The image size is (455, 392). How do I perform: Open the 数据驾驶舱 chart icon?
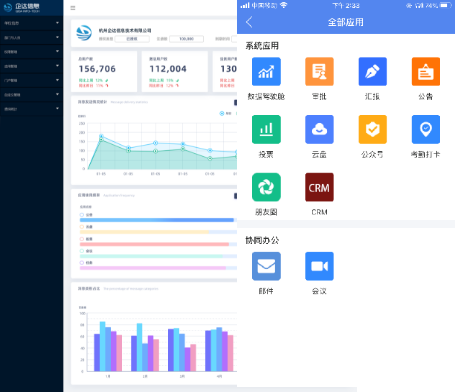click(266, 71)
